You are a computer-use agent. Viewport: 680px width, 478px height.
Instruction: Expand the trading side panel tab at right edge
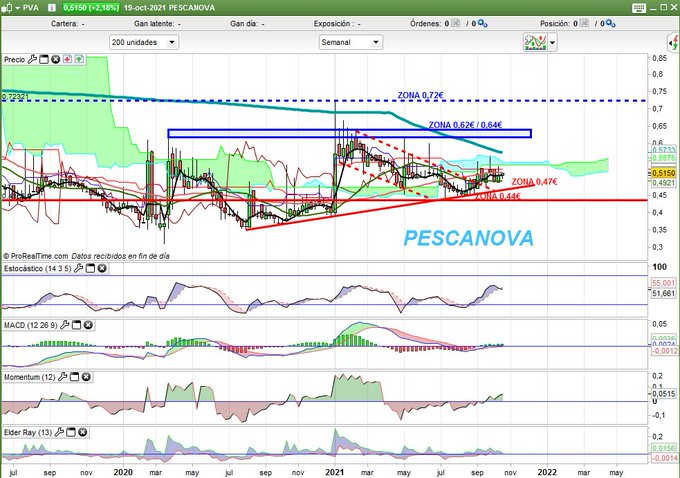pos(673,43)
